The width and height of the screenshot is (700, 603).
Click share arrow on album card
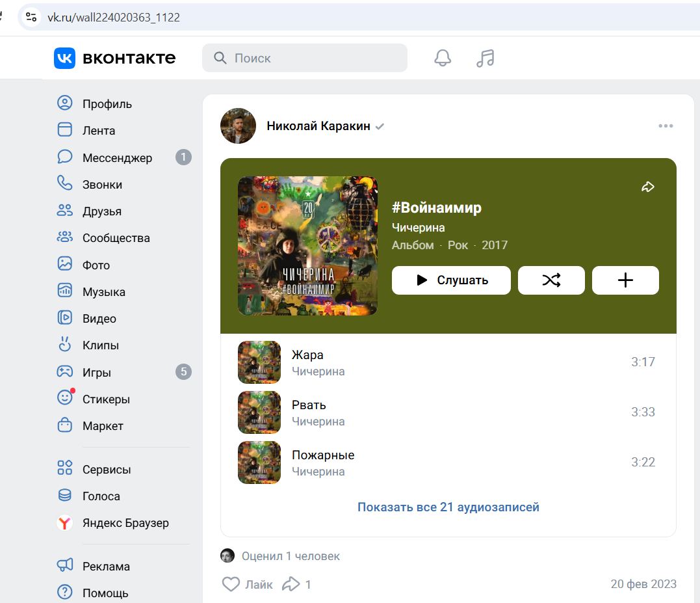tap(648, 187)
